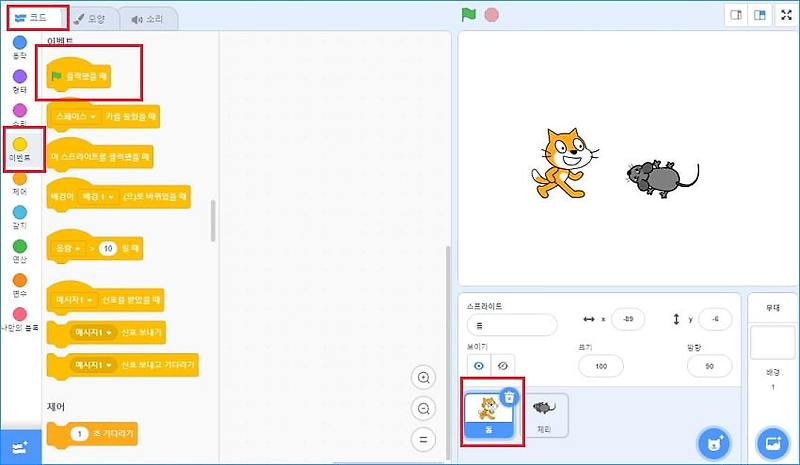Image resolution: width=800 pixels, height=465 pixels.
Task: Select the green 연산 (Operators) category
Action: tap(20, 252)
